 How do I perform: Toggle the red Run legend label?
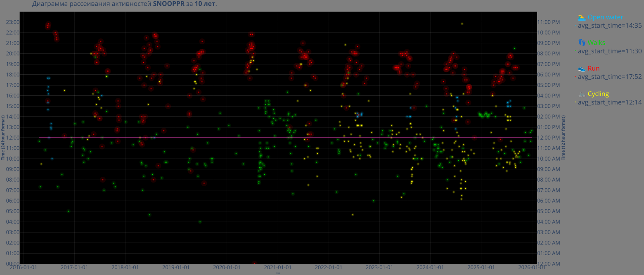(594, 69)
